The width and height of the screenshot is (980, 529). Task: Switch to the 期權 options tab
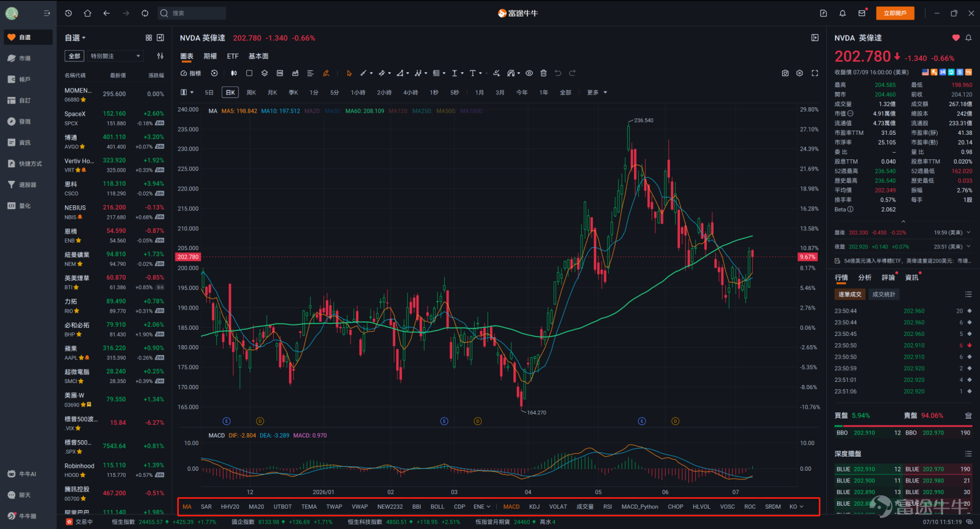210,56
